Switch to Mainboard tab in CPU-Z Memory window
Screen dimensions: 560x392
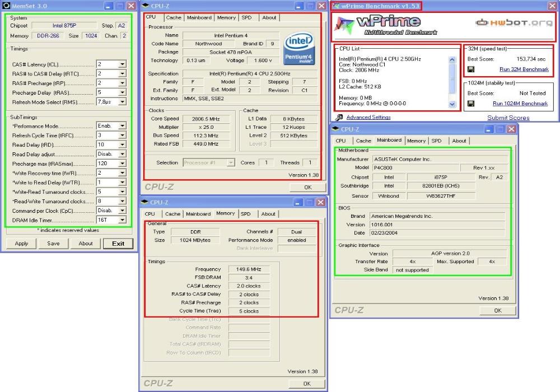(198, 214)
